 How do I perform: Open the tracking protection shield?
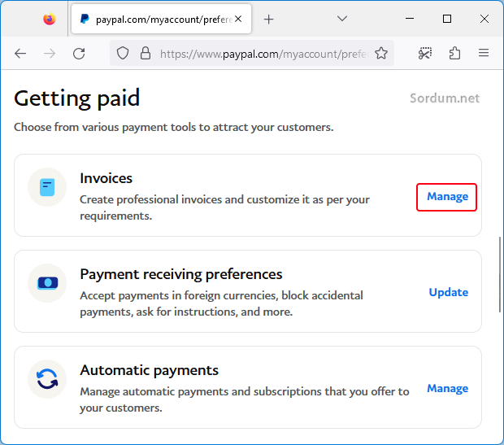click(x=123, y=54)
